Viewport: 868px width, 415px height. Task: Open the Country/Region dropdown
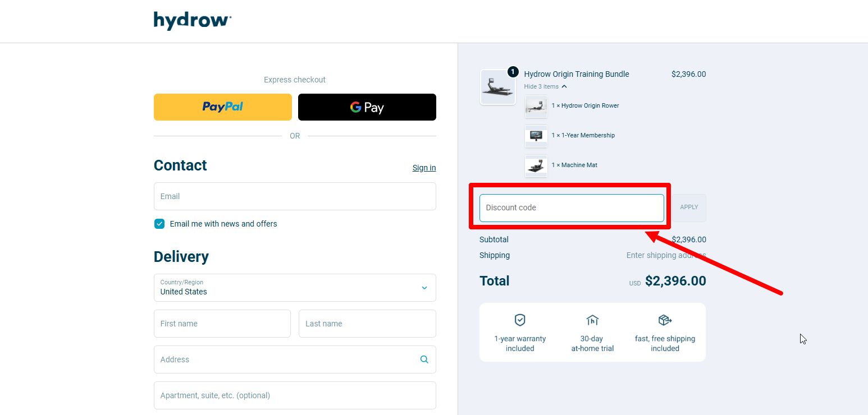point(295,288)
